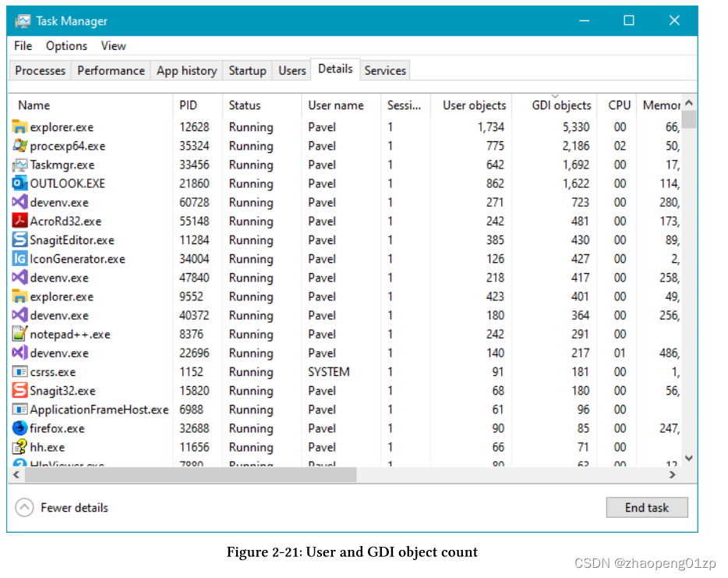This screenshot has width=728, height=578.
Task: Click the SnagitEditor.exe process icon
Action: [x=19, y=239]
